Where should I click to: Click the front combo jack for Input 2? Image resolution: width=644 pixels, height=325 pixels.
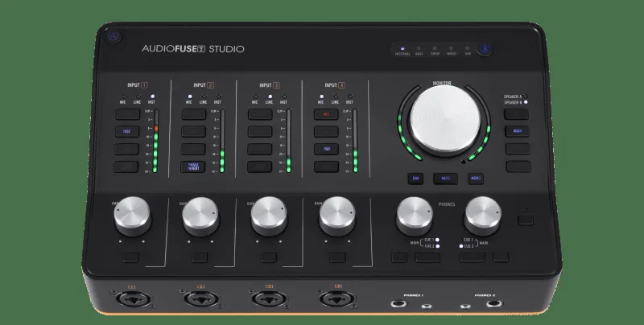click(x=200, y=299)
